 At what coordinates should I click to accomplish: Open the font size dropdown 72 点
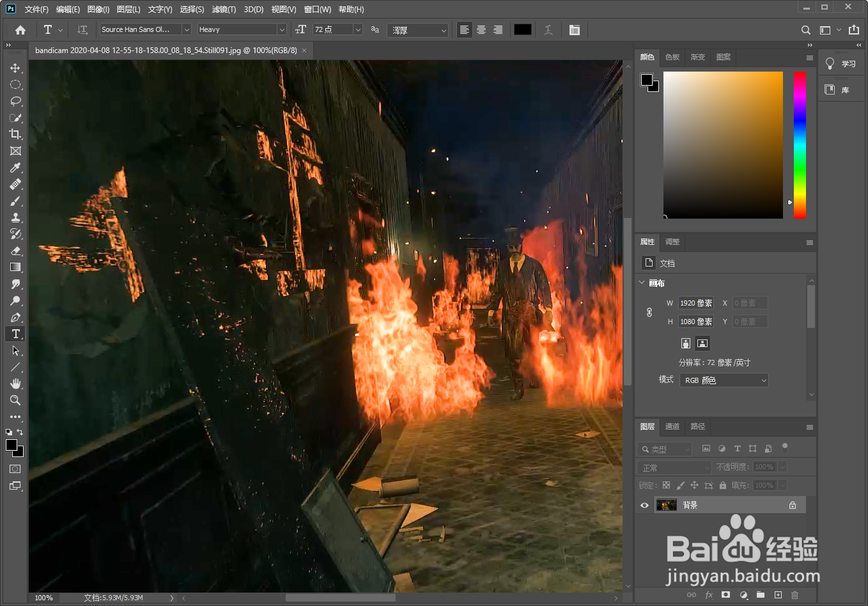pos(337,29)
